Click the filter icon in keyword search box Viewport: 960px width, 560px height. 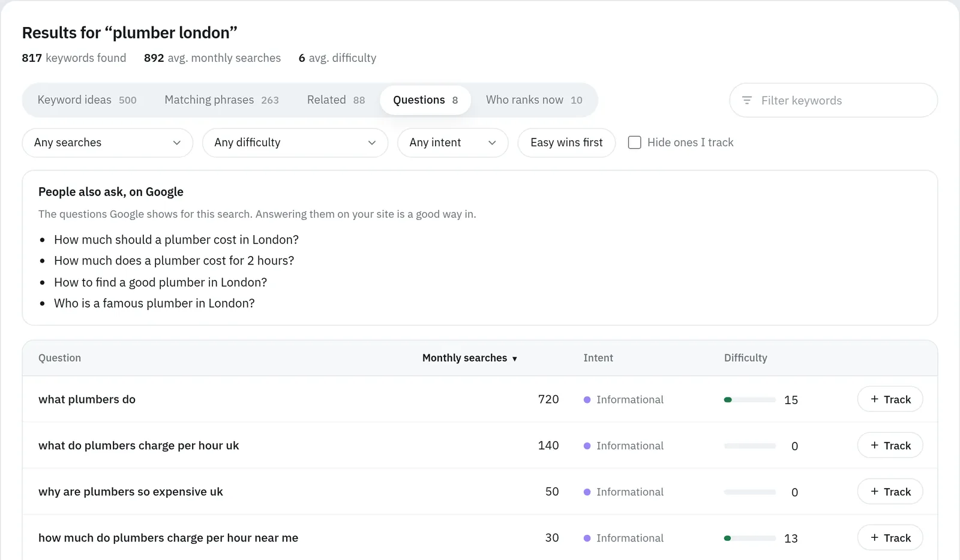[x=747, y=100]
